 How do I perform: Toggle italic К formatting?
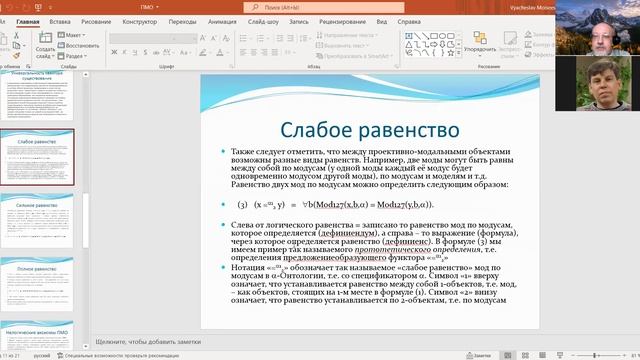(124, 52)
